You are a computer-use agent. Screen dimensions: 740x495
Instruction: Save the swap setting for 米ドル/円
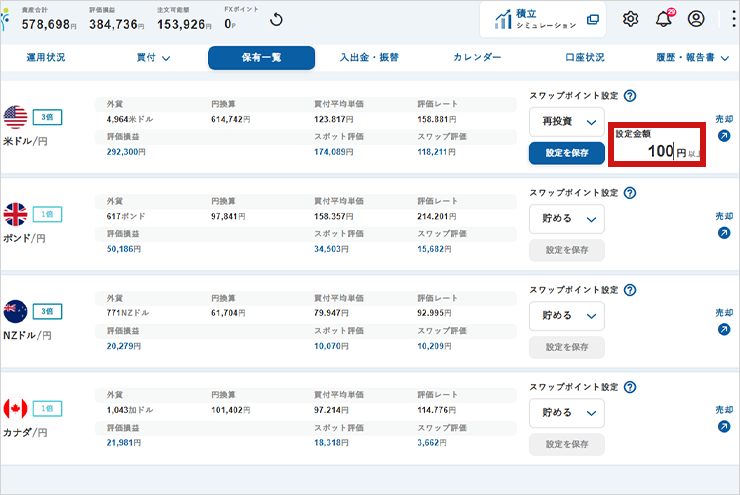[567, 153]
